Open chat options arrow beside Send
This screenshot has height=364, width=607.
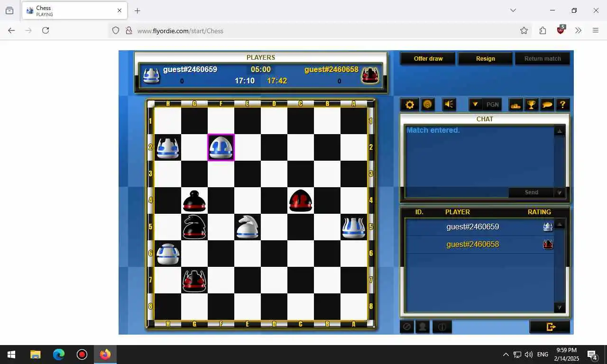[560, 192]
